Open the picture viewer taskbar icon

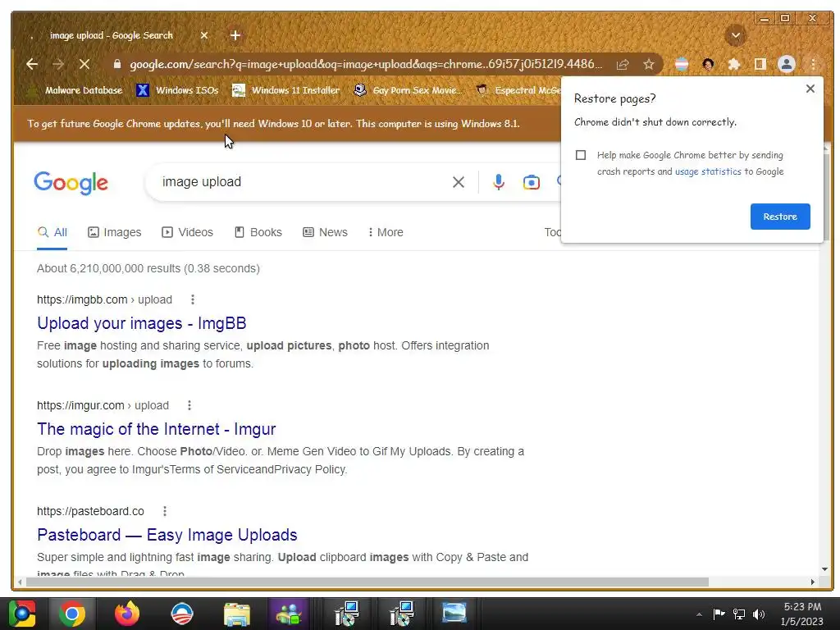[454, 614]
